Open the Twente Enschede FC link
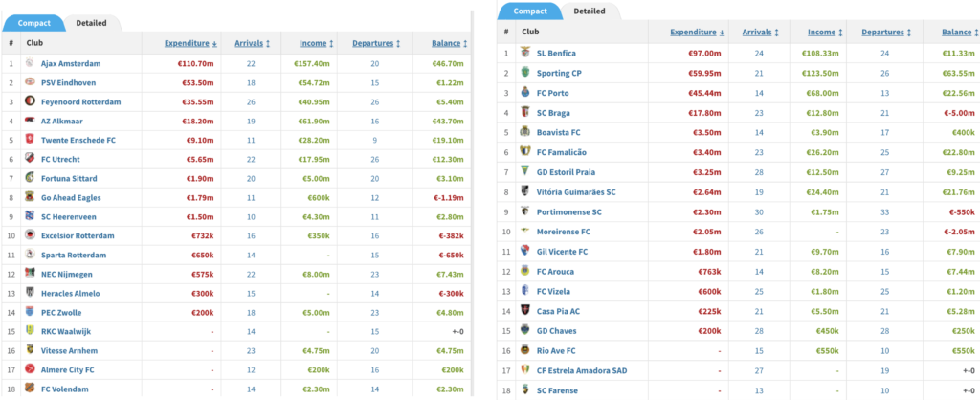 click(x=78, y=140)
